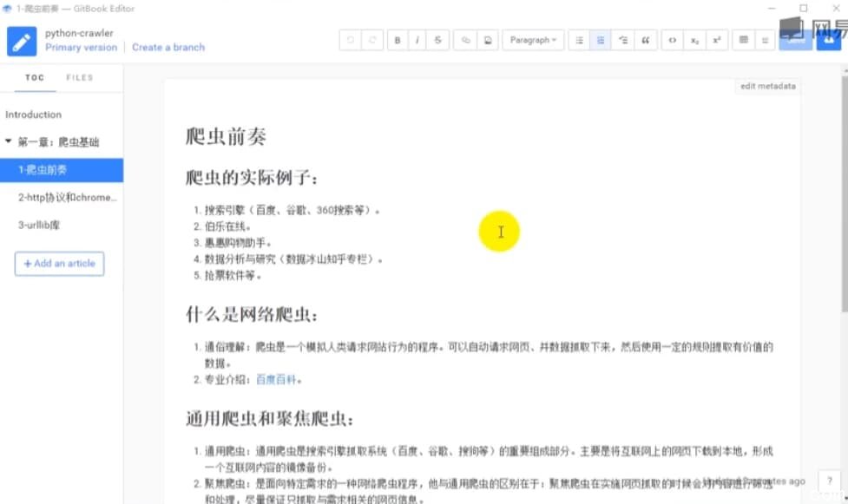Click Create a branch

tap(168, 47)
